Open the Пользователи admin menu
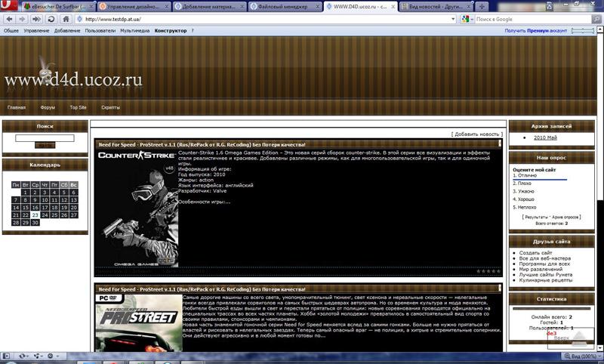The height and width of the screenshot is (364, 604). pos(100,30)
